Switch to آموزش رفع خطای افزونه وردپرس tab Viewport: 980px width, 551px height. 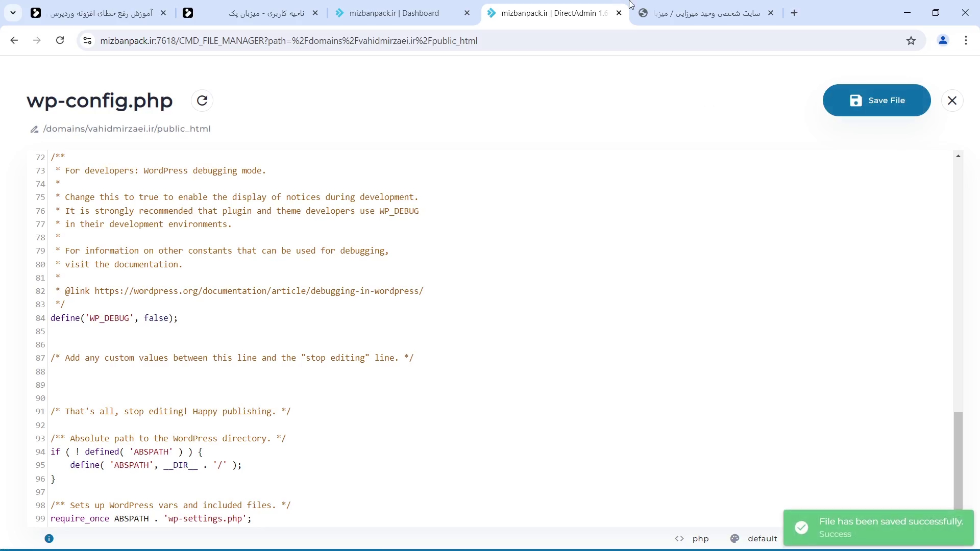[x=100, y=13]
